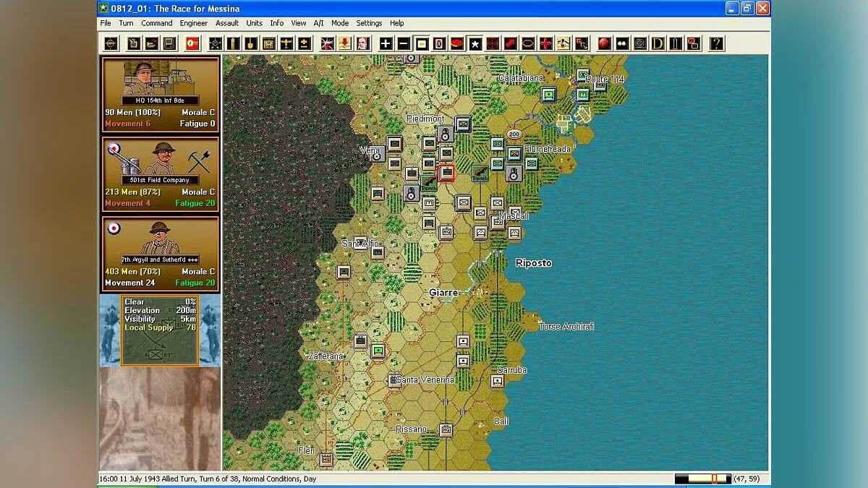Click the Route 114 label on map
The image size is (868, 488).
605,79
